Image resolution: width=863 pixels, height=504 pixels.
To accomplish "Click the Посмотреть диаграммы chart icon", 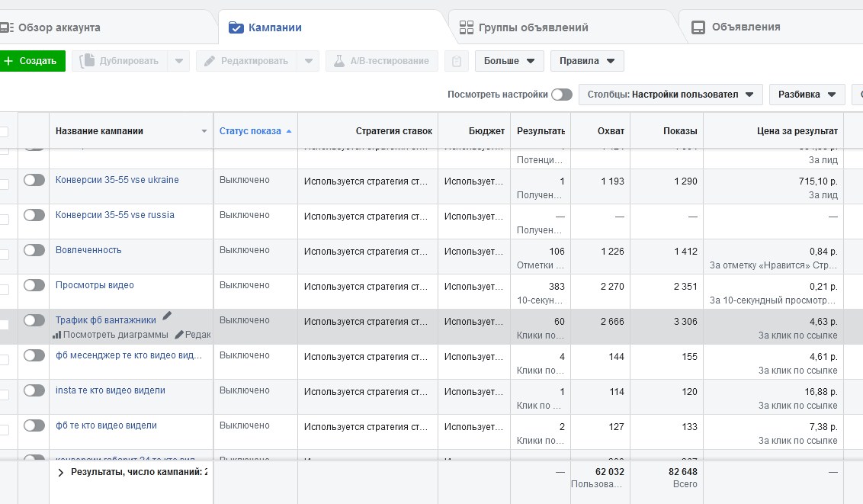I will pyautogui.click(x=56, y=335).
